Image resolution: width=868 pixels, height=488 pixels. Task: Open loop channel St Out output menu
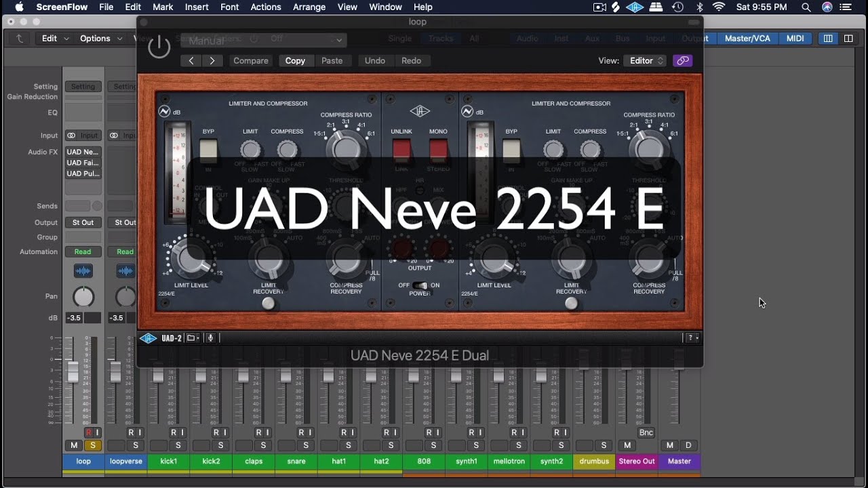(83, 222)
